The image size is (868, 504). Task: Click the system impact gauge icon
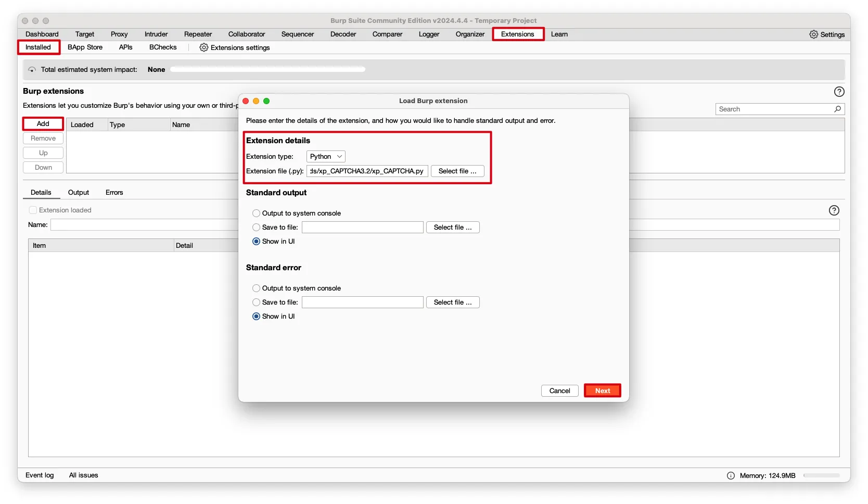[x=32, y=70]
